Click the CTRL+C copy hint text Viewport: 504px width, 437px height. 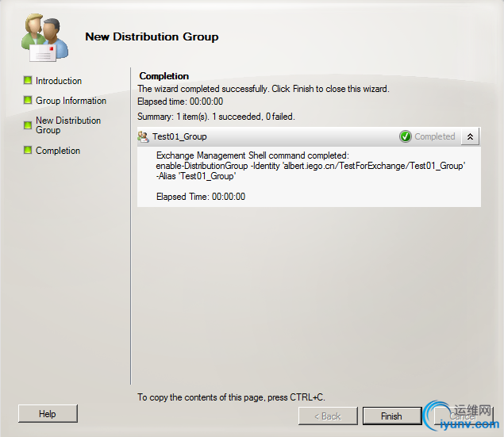point(231,397)
